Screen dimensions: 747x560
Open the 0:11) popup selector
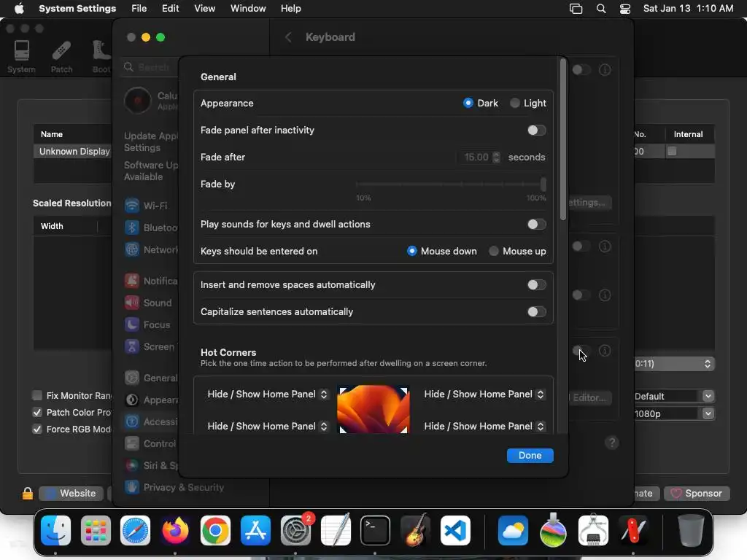click(x=673, y=363)
